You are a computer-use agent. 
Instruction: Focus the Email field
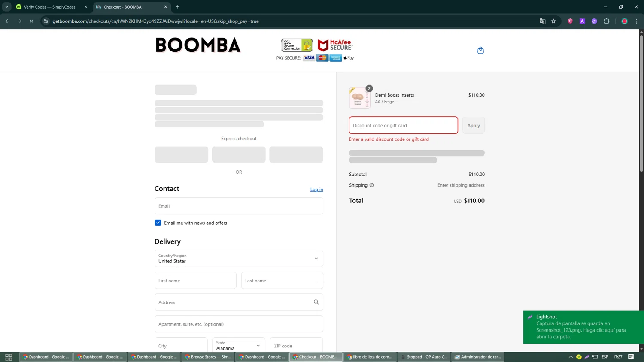pos(239,206)
